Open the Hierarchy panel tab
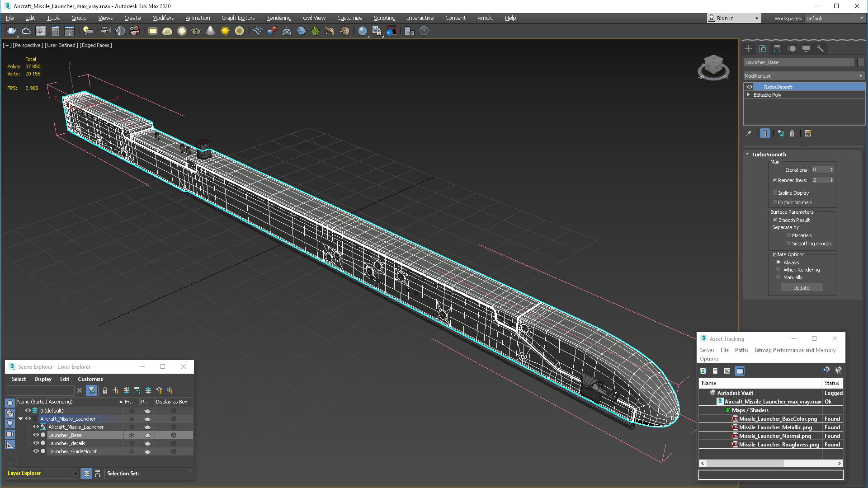 (777, 49)
